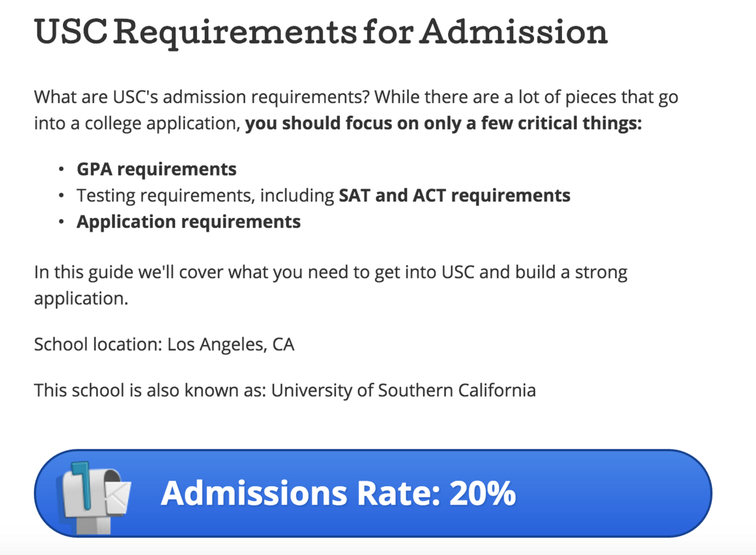756x555 pixels.
Task: Click the "20%" value in the blue banner
Action: tap(482, 493)
